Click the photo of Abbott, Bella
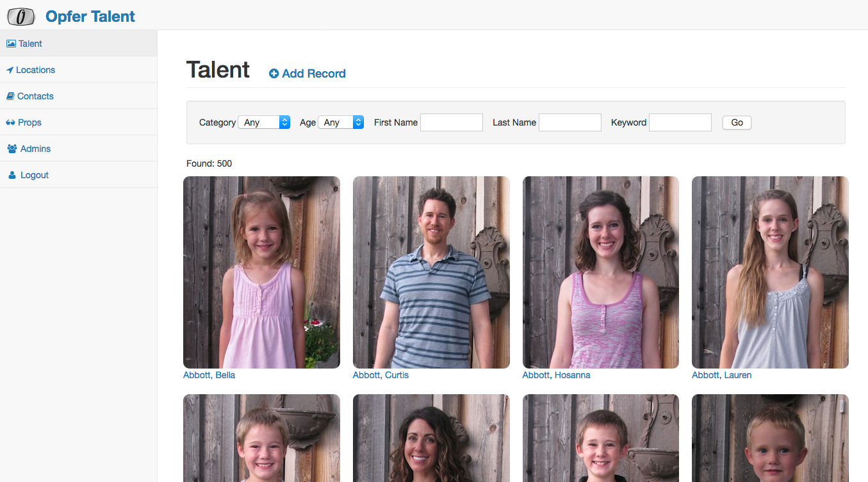868x482 pixels. pos(261,272)
